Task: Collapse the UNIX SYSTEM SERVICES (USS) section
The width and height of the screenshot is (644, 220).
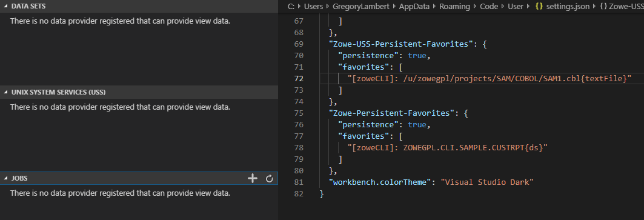Action: click(x=5, y=92)
